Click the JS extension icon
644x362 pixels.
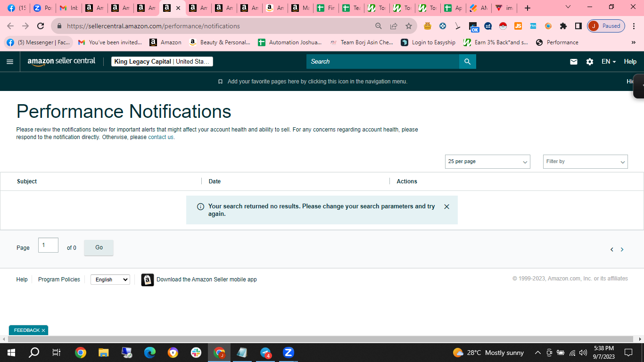[518, 26]
